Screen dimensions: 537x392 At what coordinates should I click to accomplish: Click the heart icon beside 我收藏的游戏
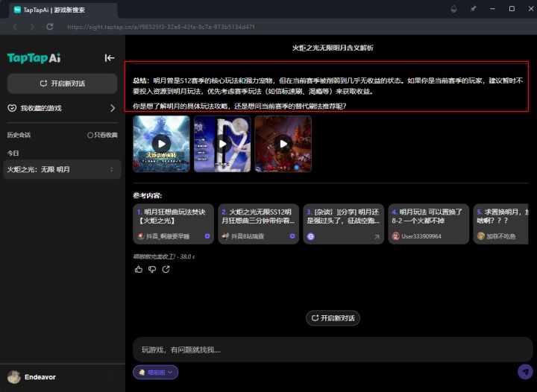click(x=12, y=108)
